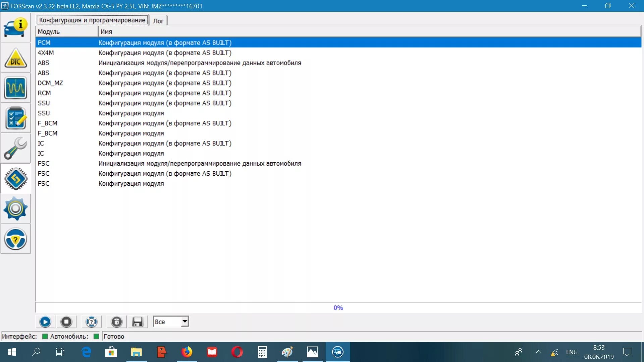Select FSC module initialization row
Viewport: 644px width, 362px height.
pos(338,163)
